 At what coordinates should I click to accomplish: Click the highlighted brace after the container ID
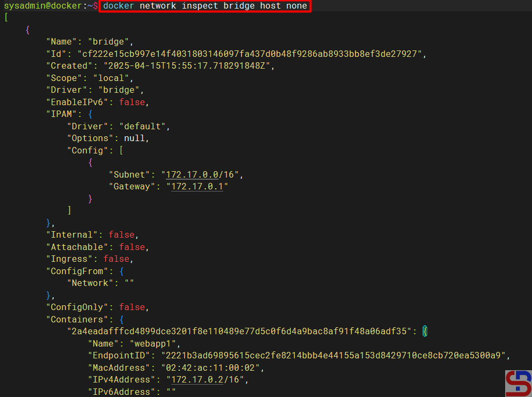(425, 331)
